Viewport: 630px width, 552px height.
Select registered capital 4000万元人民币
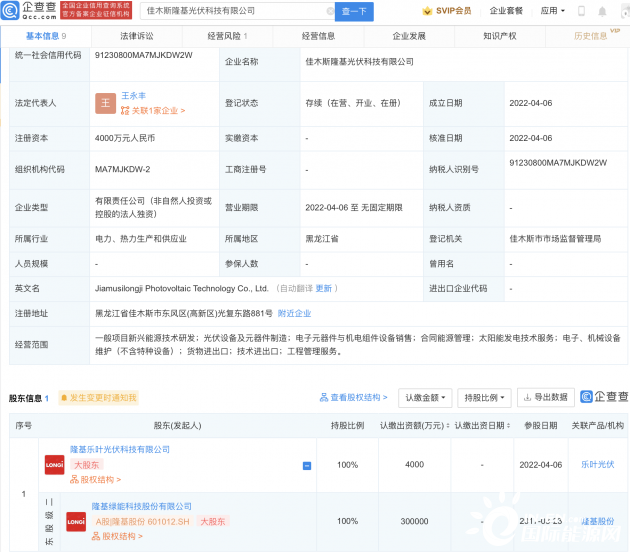(125, 138)
